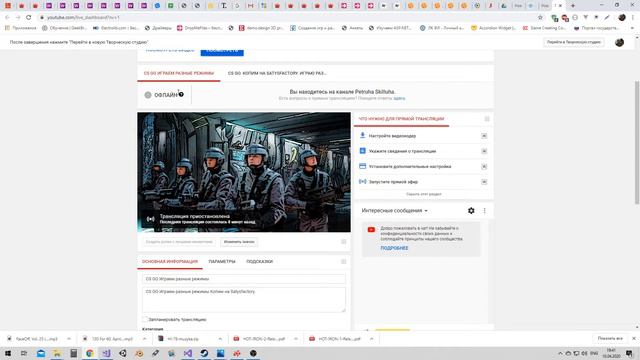
Task: Click the stream title input field
Action: click(244, 279)
